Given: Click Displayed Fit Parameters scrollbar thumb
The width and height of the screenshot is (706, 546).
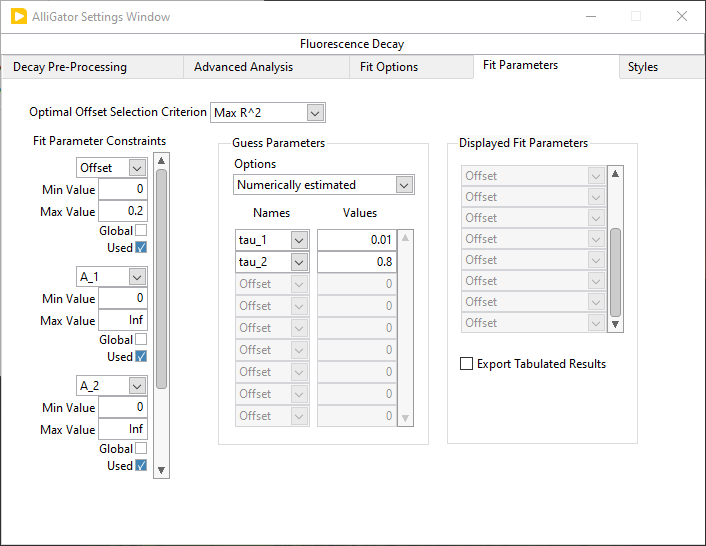Looking at the screenshot, I should tap(615, 272).
